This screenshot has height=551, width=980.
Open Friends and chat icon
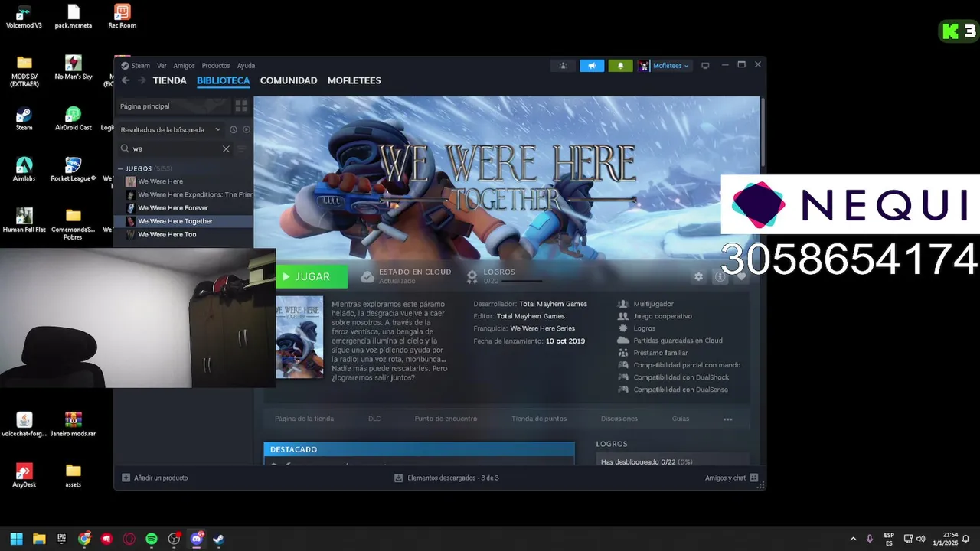click(753, 478)
